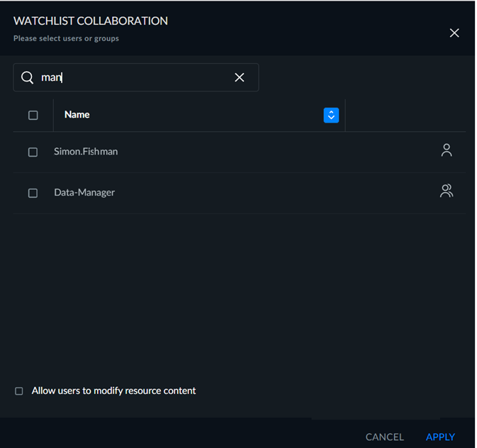Select the Simon.Fishman checkbox

pos(33,152)
